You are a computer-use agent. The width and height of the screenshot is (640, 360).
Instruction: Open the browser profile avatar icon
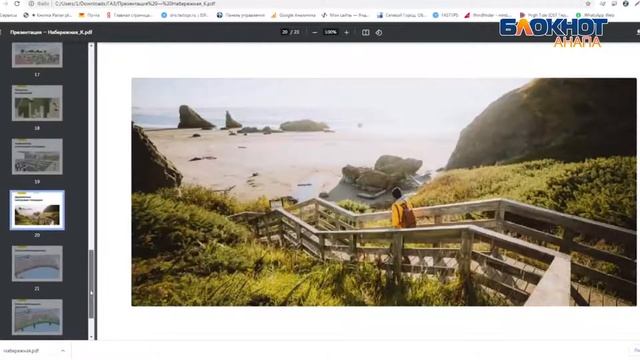626,4
